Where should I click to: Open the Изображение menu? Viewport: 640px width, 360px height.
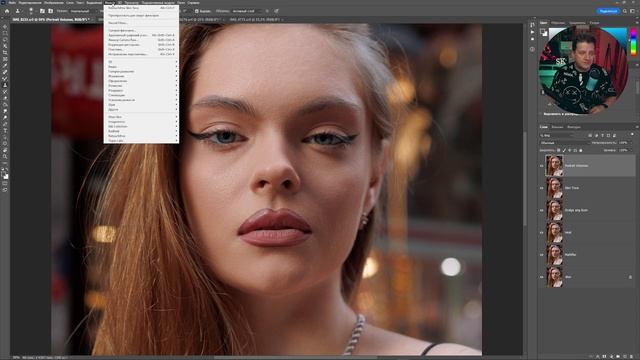tap(54, 2)
